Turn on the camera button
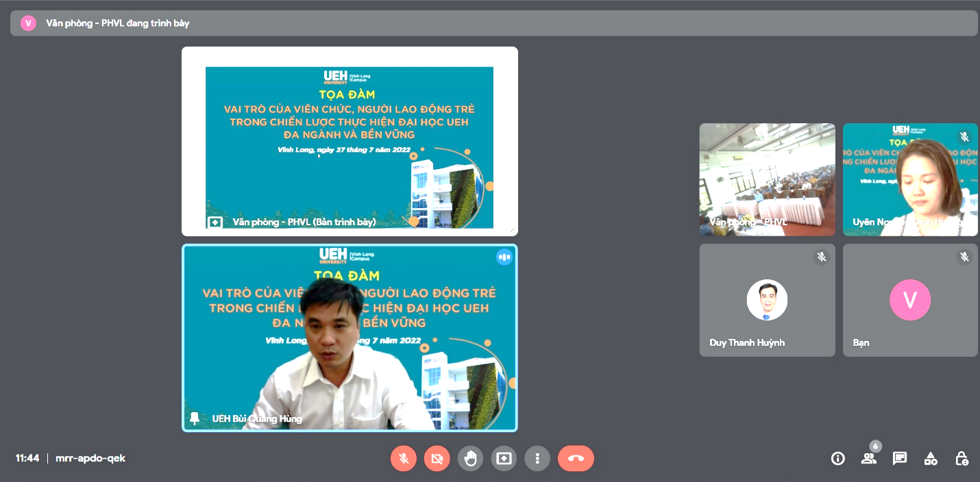 coord(437,459)
